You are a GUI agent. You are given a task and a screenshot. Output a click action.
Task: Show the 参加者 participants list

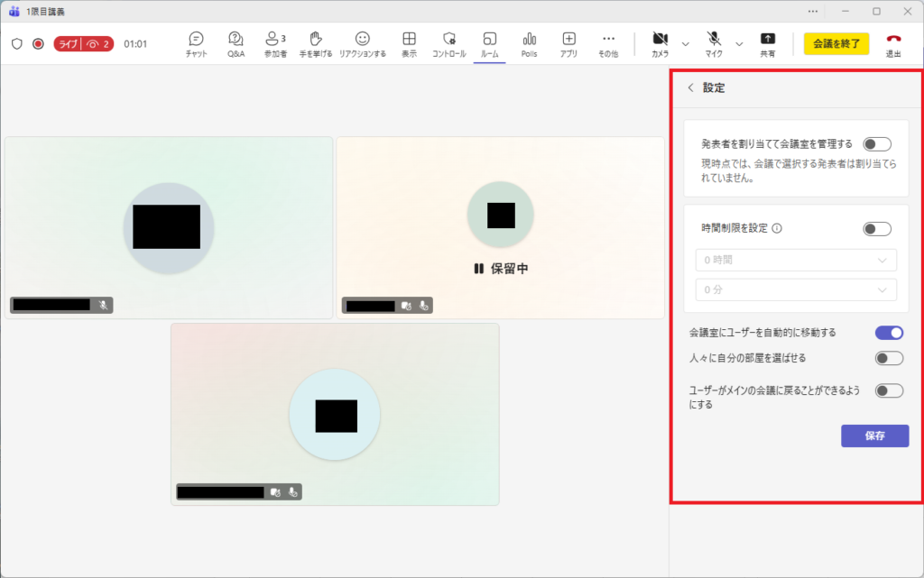point(275,40)
